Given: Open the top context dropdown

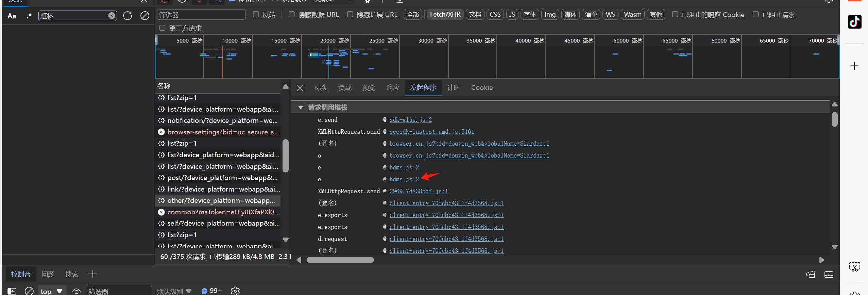Looking at the screenshot, I should tap(51, 291).
